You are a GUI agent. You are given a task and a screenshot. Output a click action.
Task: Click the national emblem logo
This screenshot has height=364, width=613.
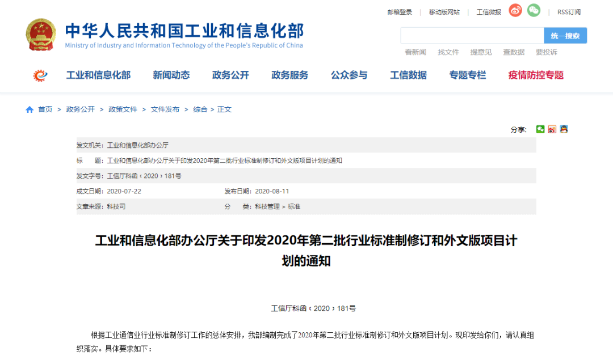click(x=41, y=35)
